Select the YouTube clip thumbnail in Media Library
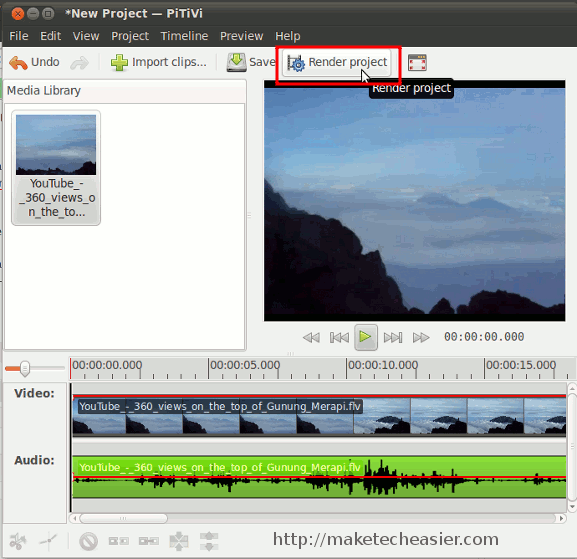Viewport: 577px width, 559px height. [x=56, y=167]
